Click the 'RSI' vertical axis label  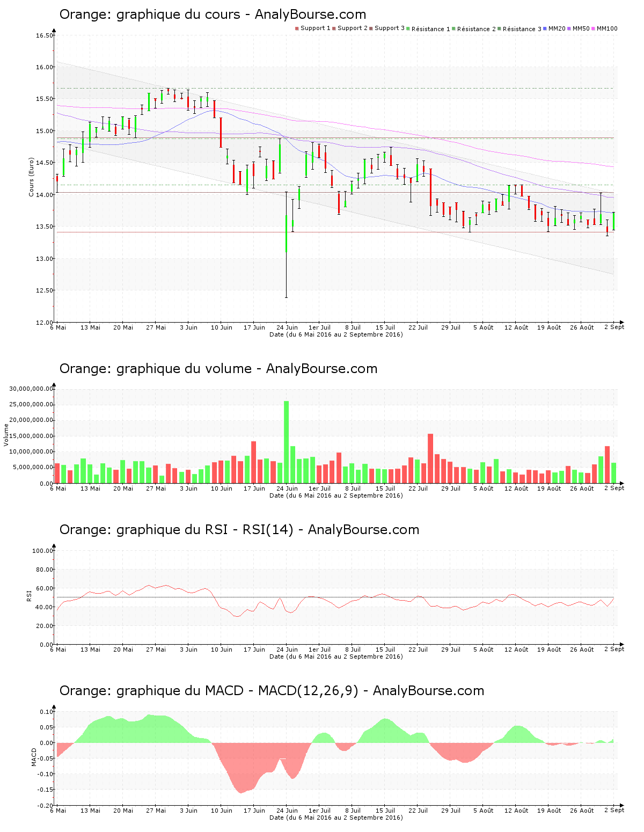[x=29, y=595]
